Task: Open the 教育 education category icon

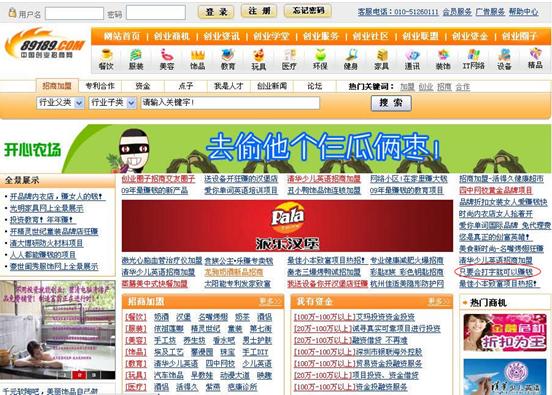Action: click(x=228, y=59)
